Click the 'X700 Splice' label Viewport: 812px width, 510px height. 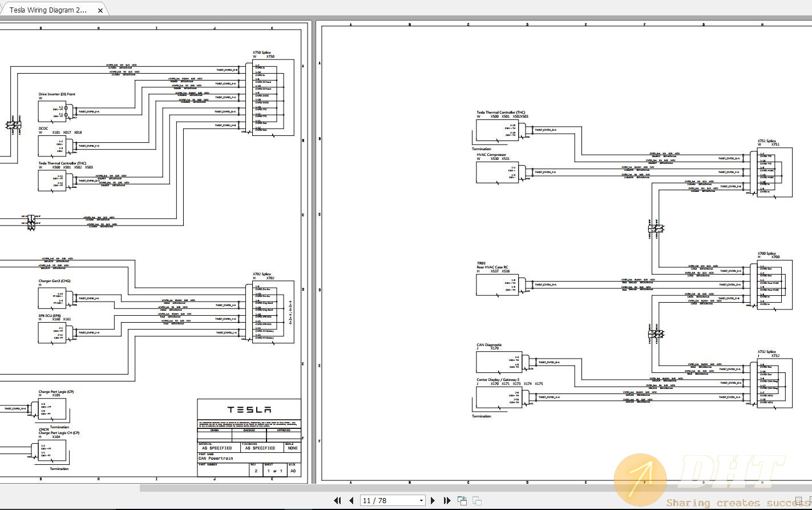point(767,254)
